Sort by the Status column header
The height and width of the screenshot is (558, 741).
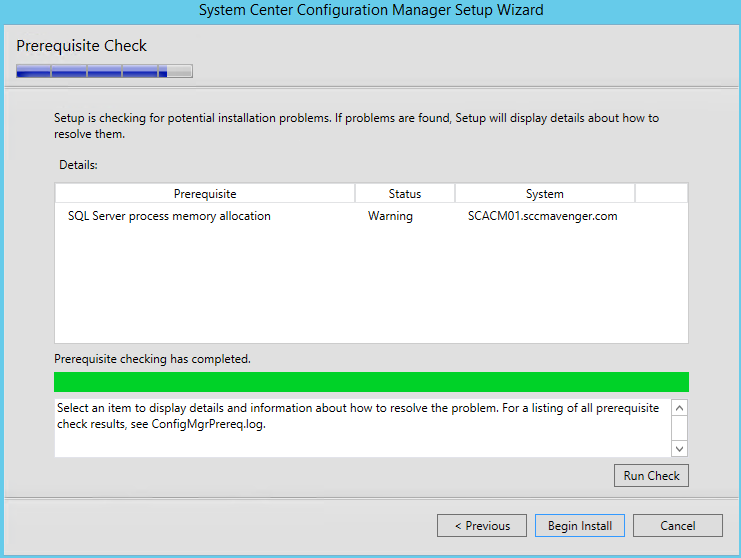click(x=405, y=194)
